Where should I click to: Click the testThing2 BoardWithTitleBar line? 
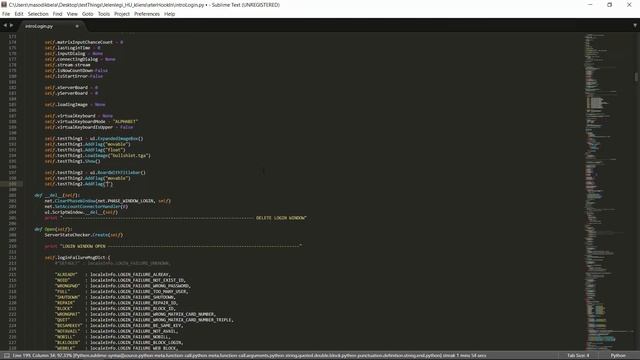(x=95, y=173)
